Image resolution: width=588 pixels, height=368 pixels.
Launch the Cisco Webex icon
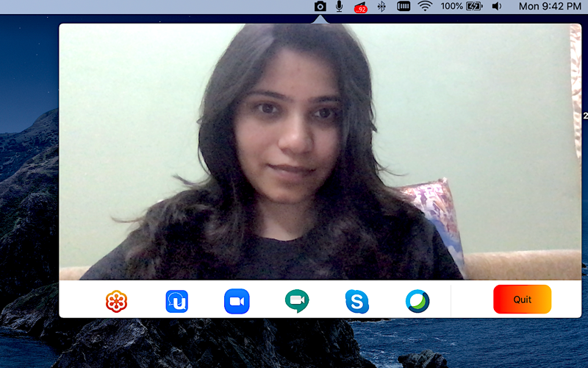coord(417,301)
